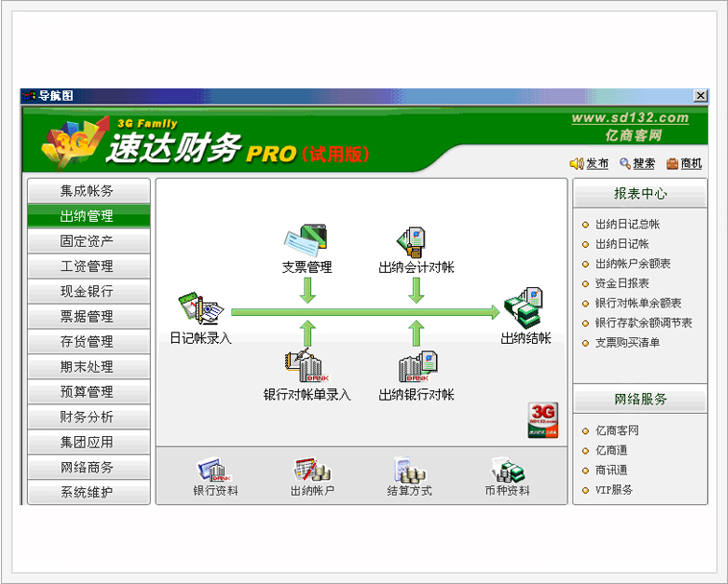Select the 预算管理 module

[x=88, y=392]
